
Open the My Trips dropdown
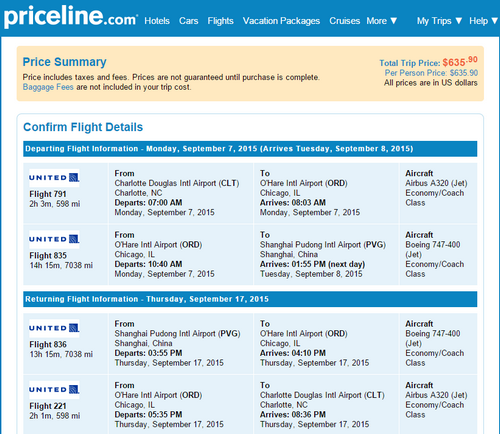click(x=439, y=21)
